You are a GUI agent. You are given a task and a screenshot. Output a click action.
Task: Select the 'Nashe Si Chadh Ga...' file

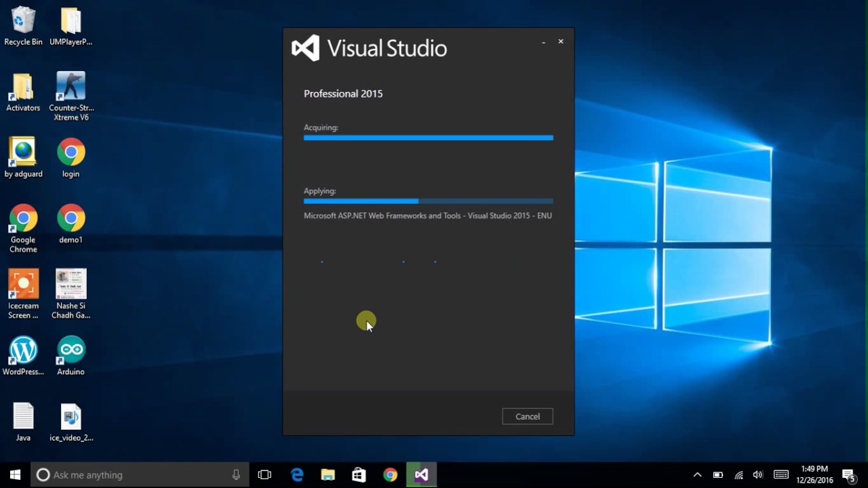71,294
